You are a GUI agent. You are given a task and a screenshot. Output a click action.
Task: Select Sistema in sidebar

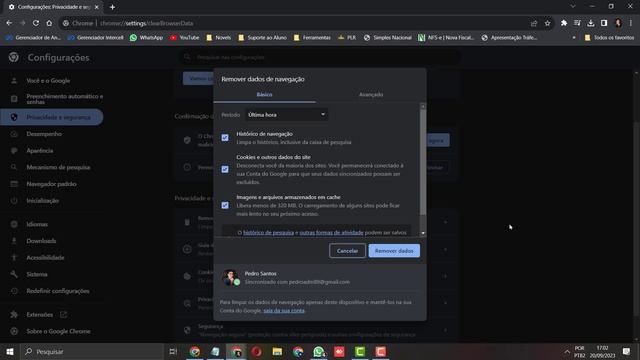coord(37,275)
